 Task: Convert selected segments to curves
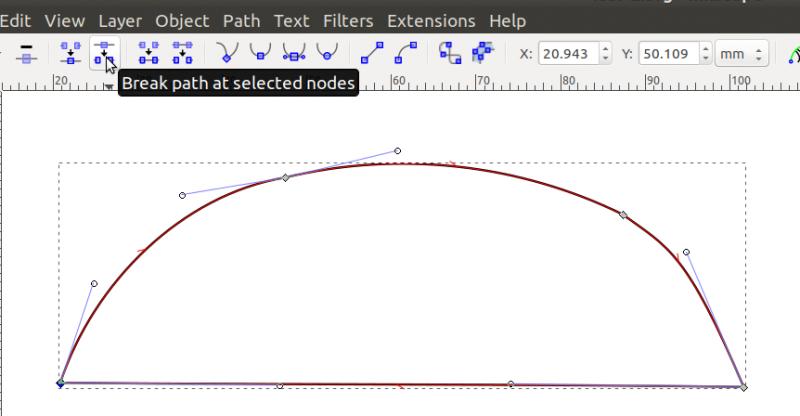click(405, 53)
